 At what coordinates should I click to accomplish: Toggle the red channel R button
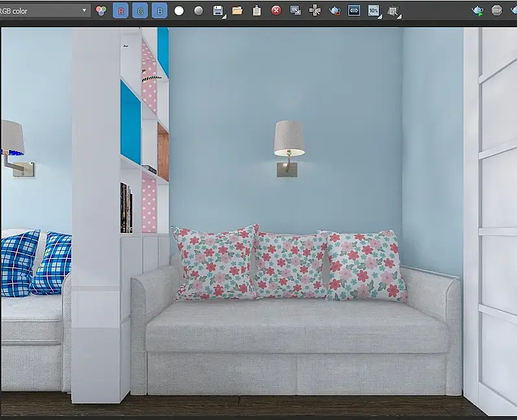pyautogui.click(x=121, y=11)
